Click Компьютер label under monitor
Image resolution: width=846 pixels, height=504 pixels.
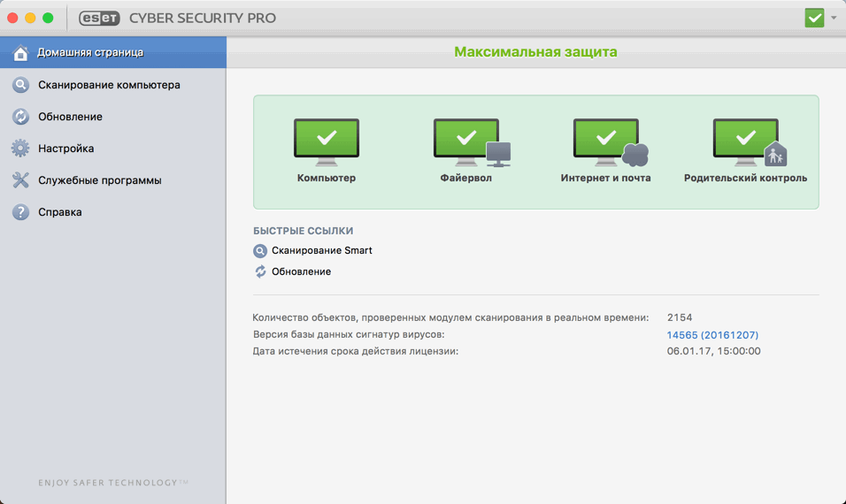pyautogui.click(x=327, y=178)
